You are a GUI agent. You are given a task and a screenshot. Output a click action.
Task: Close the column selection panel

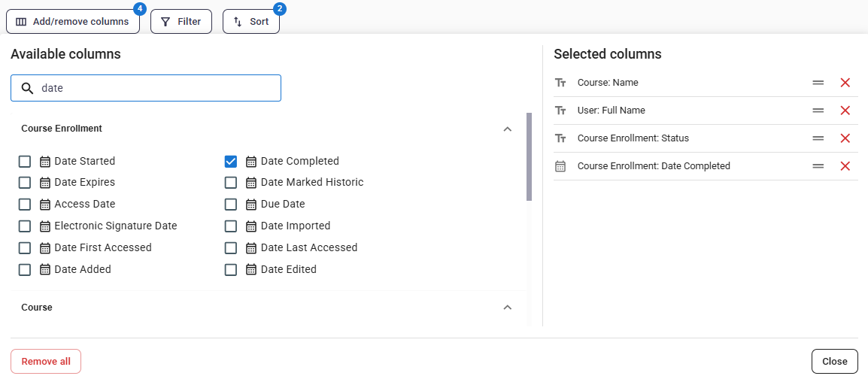[x=835, y=361]
